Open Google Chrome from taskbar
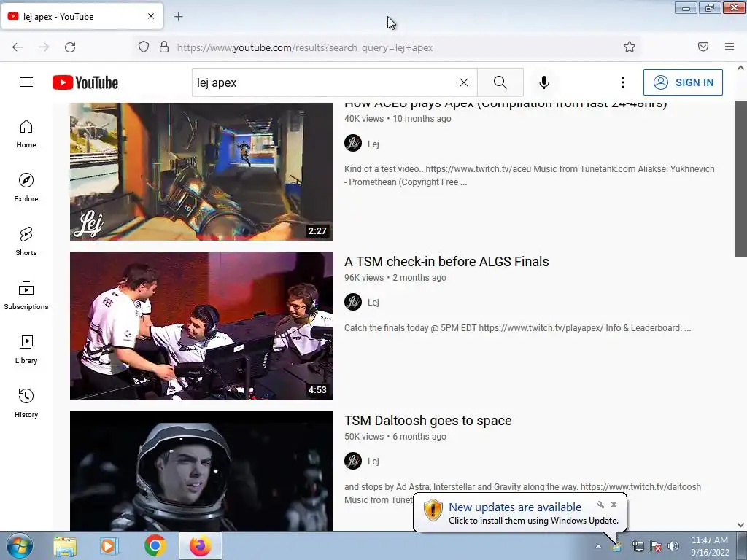This screenshot has height=560, width=747. point(155,545)
